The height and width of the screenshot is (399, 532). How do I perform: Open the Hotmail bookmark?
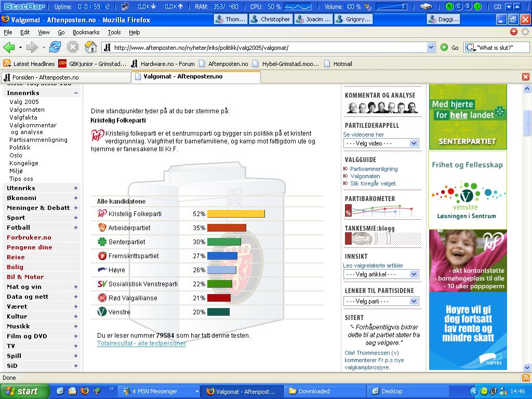point(338,64)
